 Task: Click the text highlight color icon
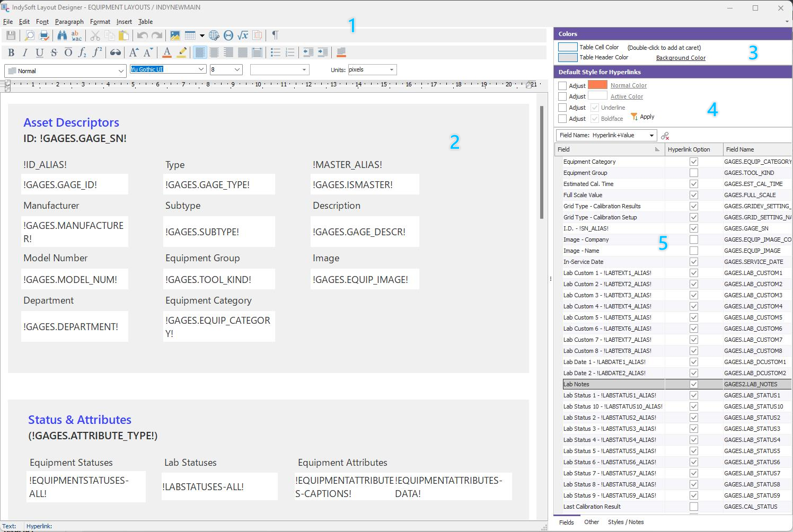pos(182,52)
